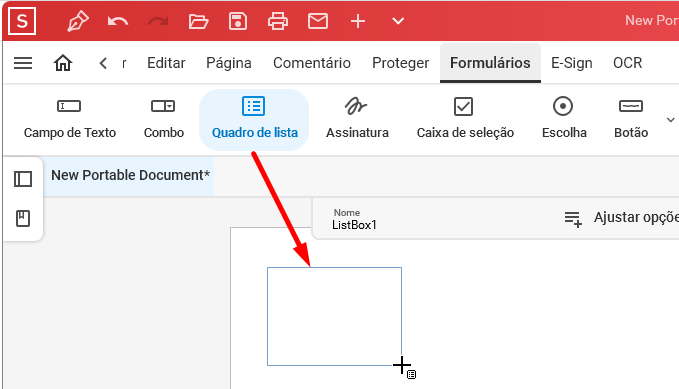The width and height of the screenshot is (679, 389).
Task: Send document via email envelope icon
Action: tap(317, 21)
